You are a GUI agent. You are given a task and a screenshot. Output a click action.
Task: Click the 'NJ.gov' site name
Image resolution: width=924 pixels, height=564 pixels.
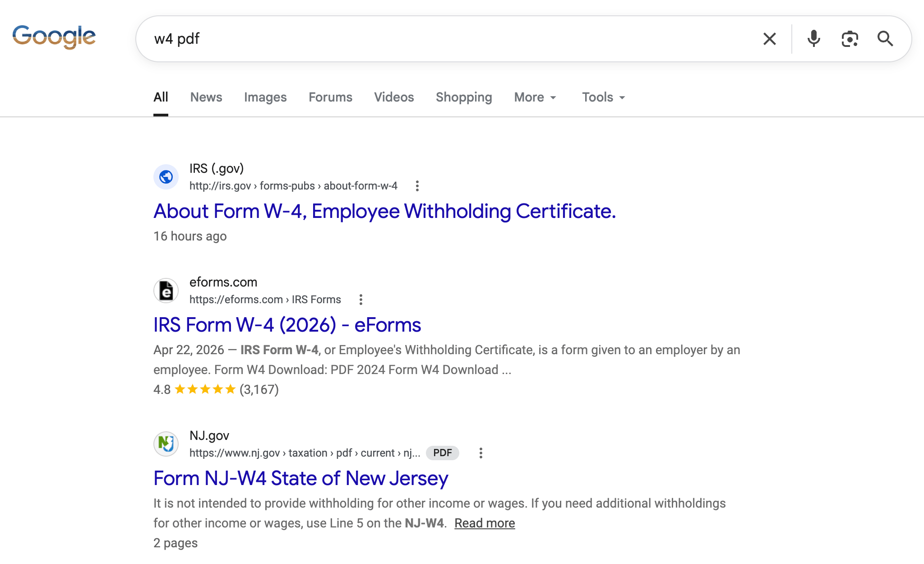209,436
